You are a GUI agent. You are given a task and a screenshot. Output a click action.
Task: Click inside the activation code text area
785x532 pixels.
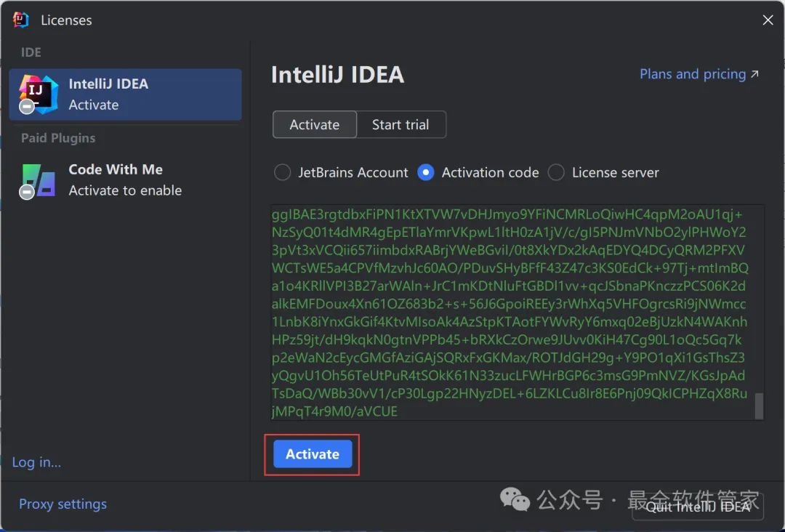pos(509,313)
